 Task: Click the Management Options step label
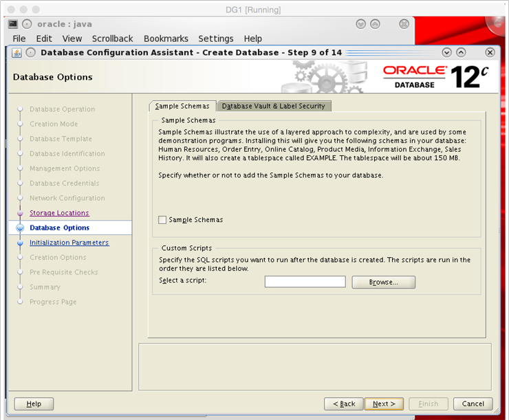click(65, 168)
